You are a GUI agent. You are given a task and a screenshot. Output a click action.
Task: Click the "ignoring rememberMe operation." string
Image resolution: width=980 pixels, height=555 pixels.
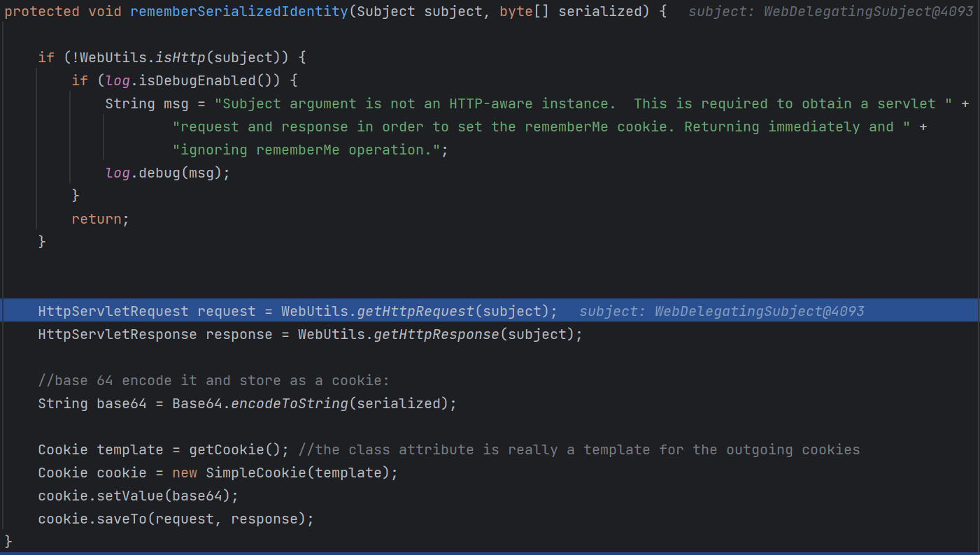click(x=306, y=150)
